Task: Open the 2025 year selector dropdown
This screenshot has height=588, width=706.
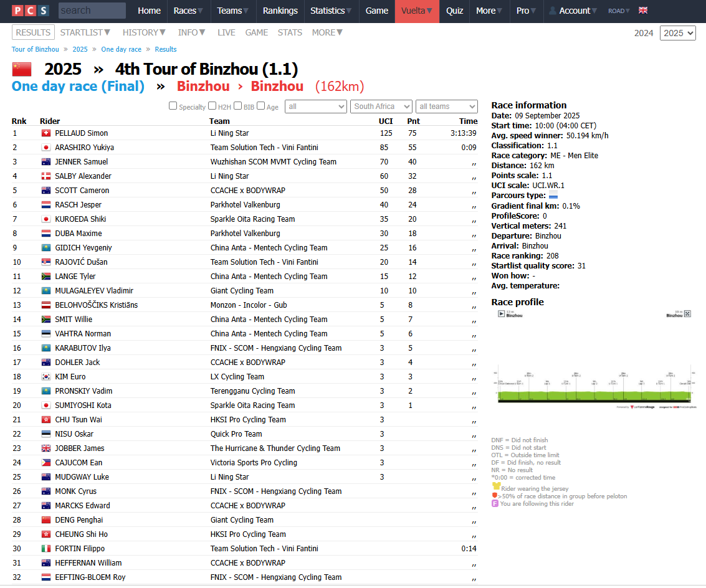Action: (x=677, y=33)
